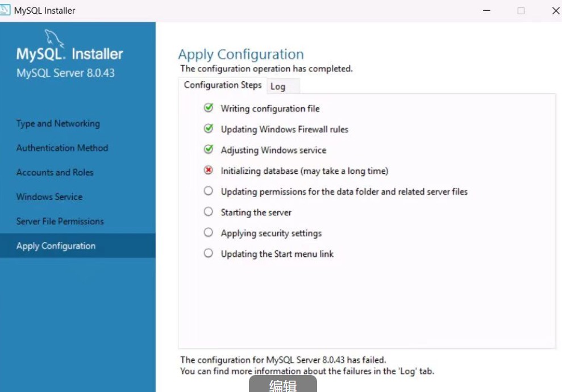This screenshot has height=392, width=562.
Task: Click circle beside Updating permissions for data folder
Action: point(208,191)
